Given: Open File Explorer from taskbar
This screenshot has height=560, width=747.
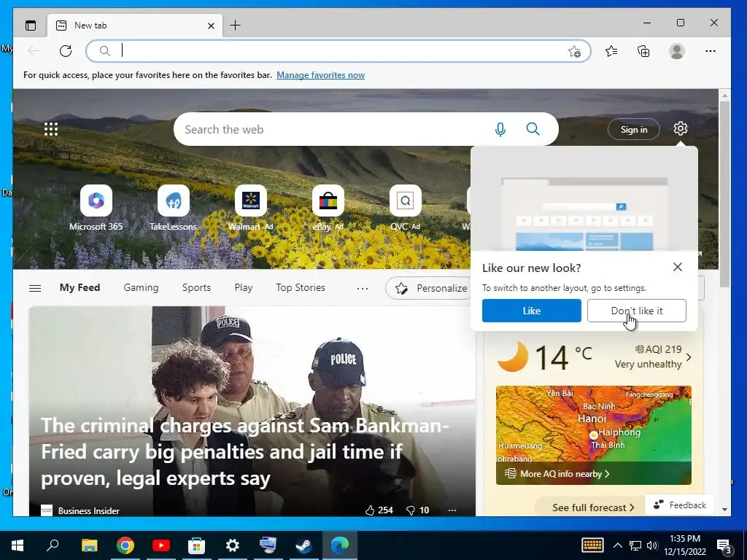Looking at the screenshot, I should (89, 545).
